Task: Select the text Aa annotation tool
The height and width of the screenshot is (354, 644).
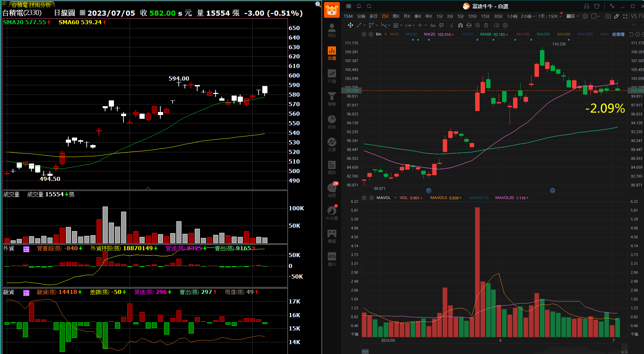Action: click(x=433, y=25)
